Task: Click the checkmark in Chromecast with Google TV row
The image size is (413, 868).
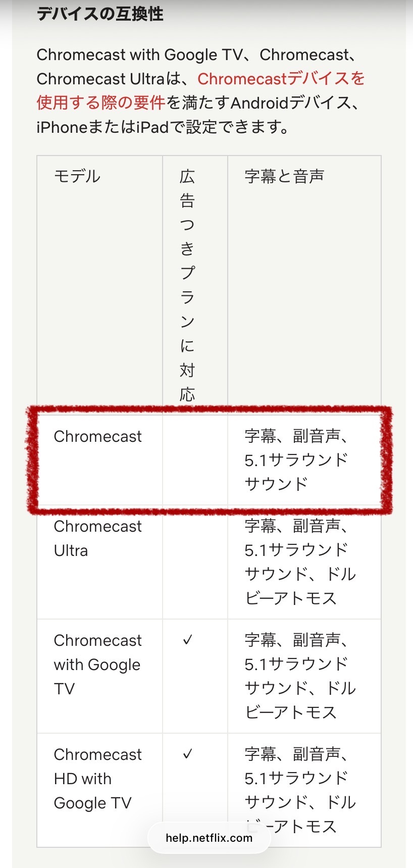Action: point(187,640)
